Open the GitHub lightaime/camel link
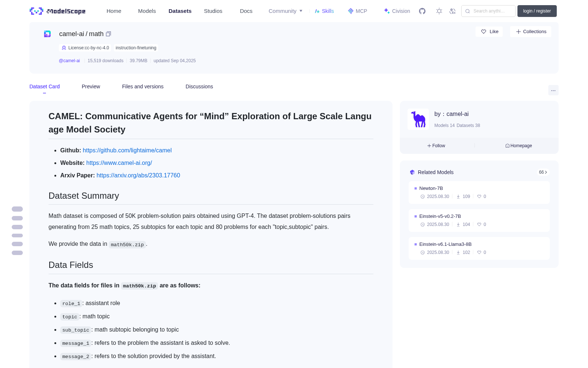 pyautogui.click(x=127, y=150)
